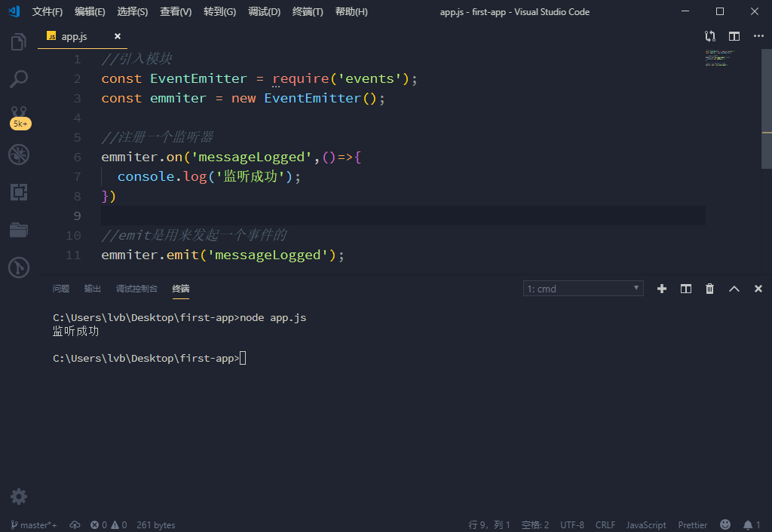Kill the terminal with trash icon
The width and height of the screenshot is (772, 532).
point(709,289)
